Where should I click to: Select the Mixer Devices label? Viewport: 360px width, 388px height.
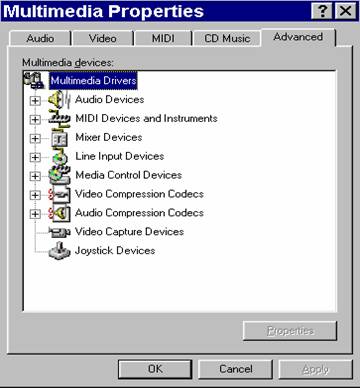(109, 137)
